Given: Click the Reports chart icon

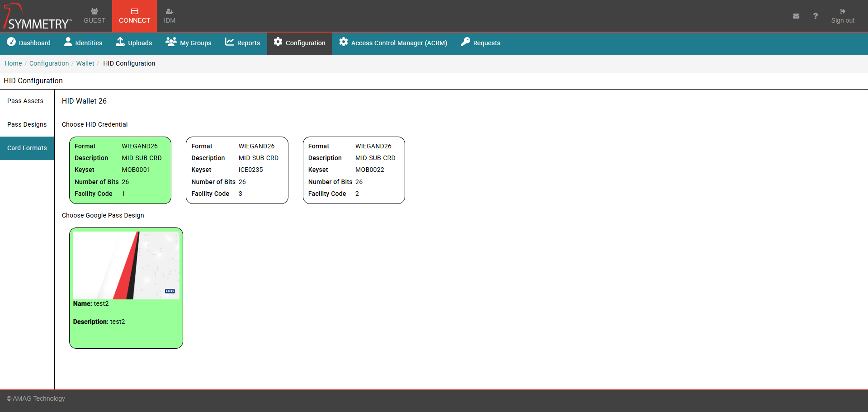Looking at the screenshot, I should tap(230, 42).
